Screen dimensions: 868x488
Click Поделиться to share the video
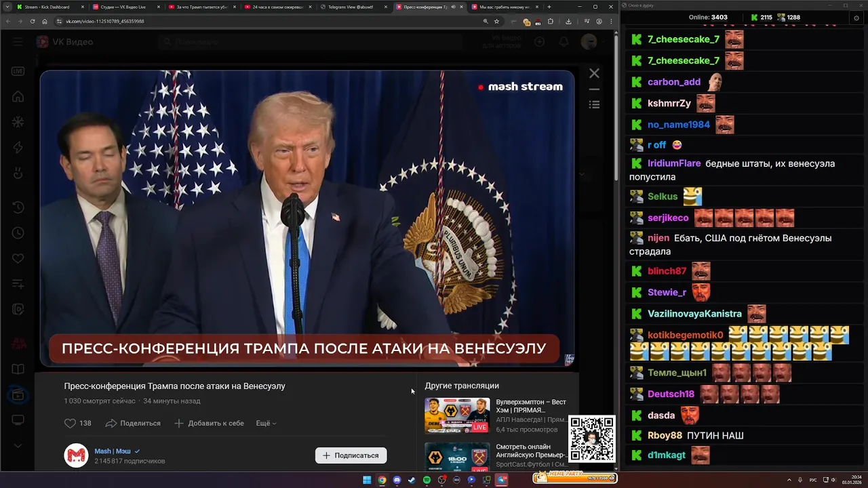pyautogui.click(x=133, y=423)
